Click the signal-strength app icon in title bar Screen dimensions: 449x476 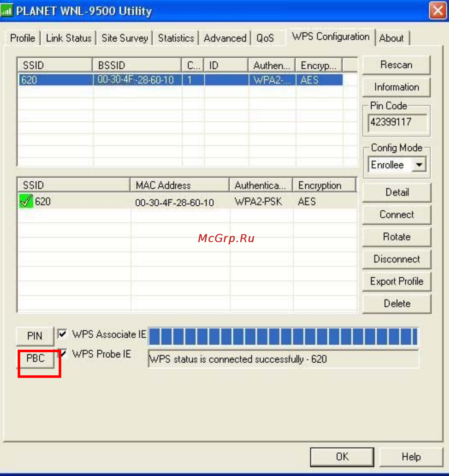(x=6, y=11)
